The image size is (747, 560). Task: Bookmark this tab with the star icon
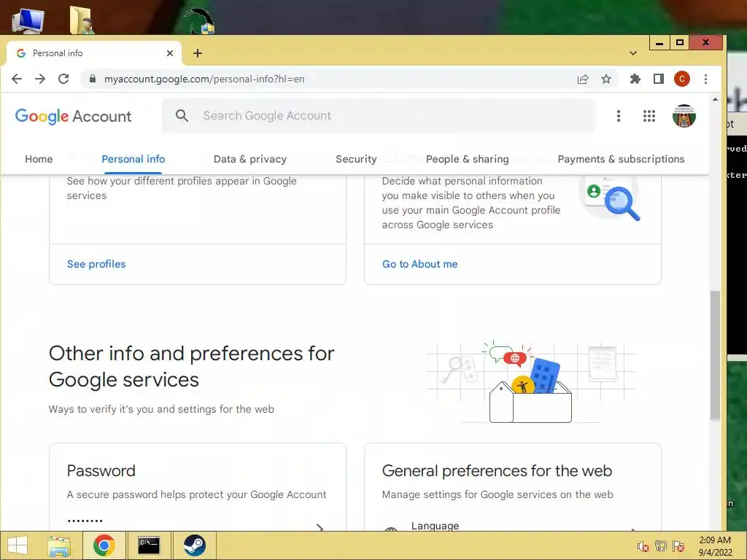[606, 79]
